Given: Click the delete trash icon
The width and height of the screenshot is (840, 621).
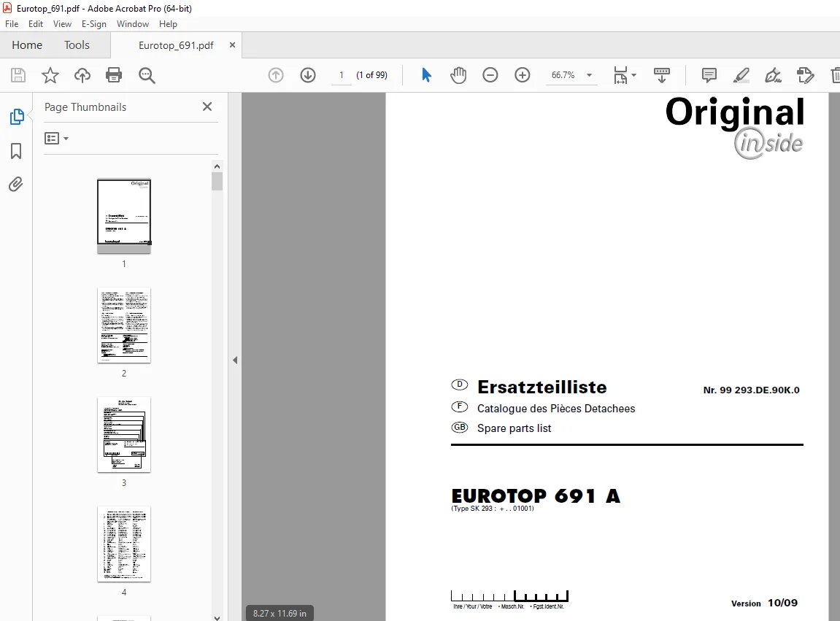Looking at the screenshot, I should tap(836, 75).
